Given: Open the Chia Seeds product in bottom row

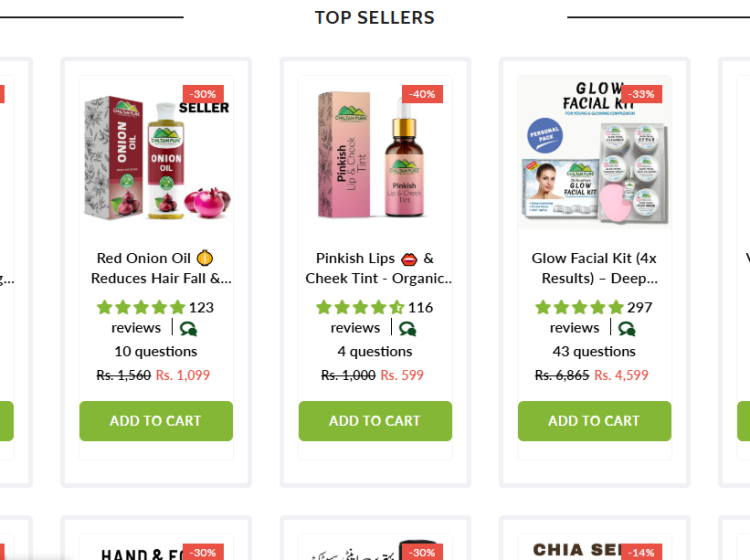Looking at the screenshot, I should coord(594,548).
